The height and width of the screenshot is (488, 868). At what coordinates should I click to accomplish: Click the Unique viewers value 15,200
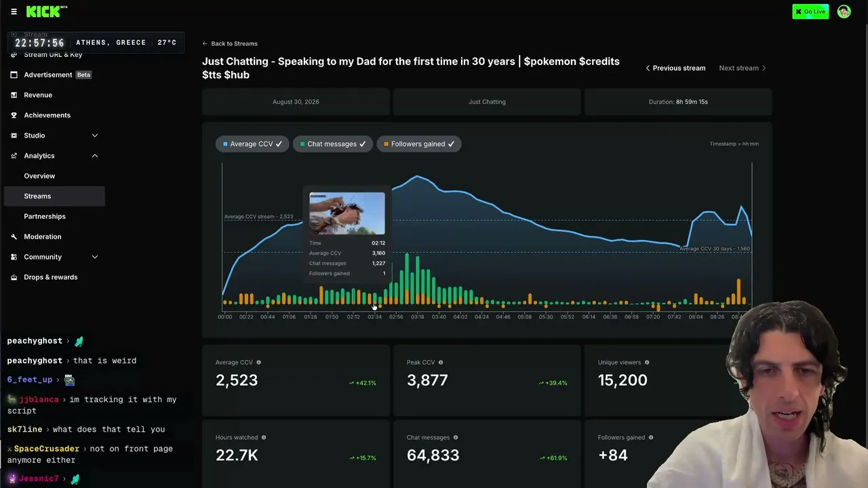623,380
